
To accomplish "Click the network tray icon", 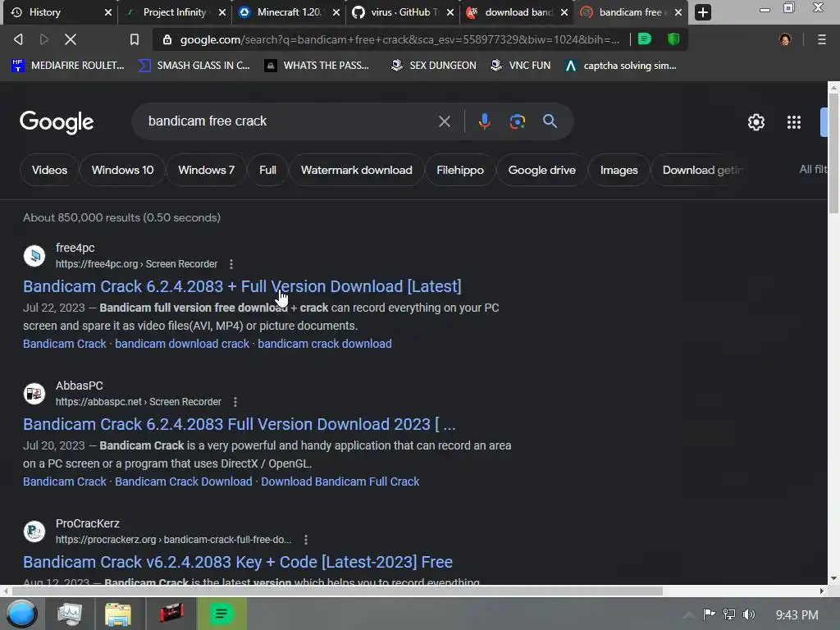I will (729, 614).
